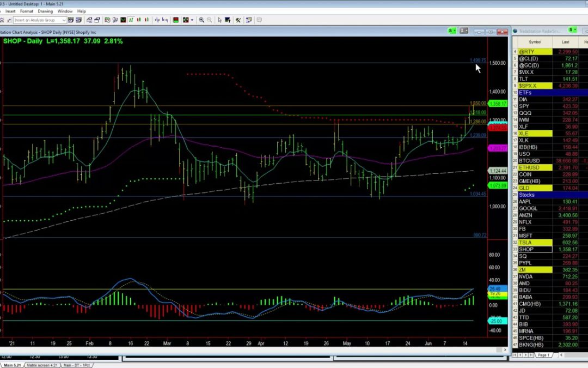Select the SHOP symbol cell

(535, 249)
